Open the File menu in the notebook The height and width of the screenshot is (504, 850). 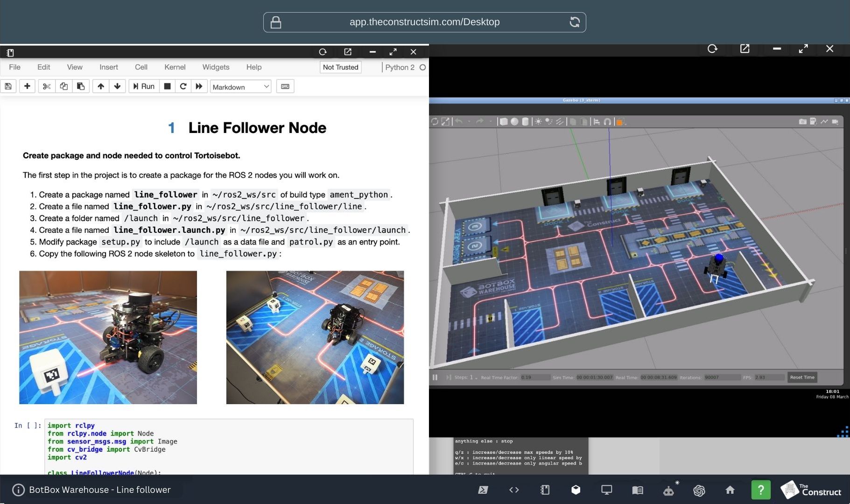click(14, 67)
